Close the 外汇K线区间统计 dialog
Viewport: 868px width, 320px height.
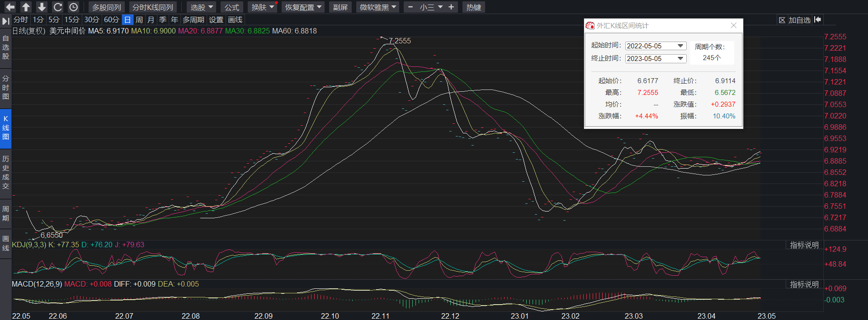coord(734,26)
